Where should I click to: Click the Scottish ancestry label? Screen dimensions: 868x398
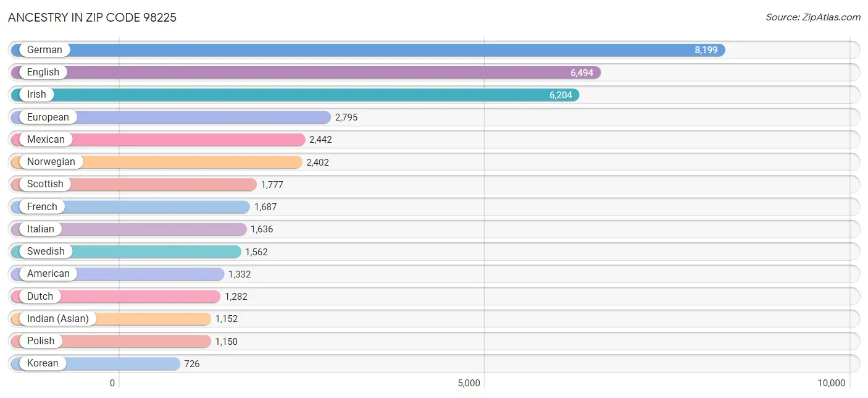tap(45, 184)
